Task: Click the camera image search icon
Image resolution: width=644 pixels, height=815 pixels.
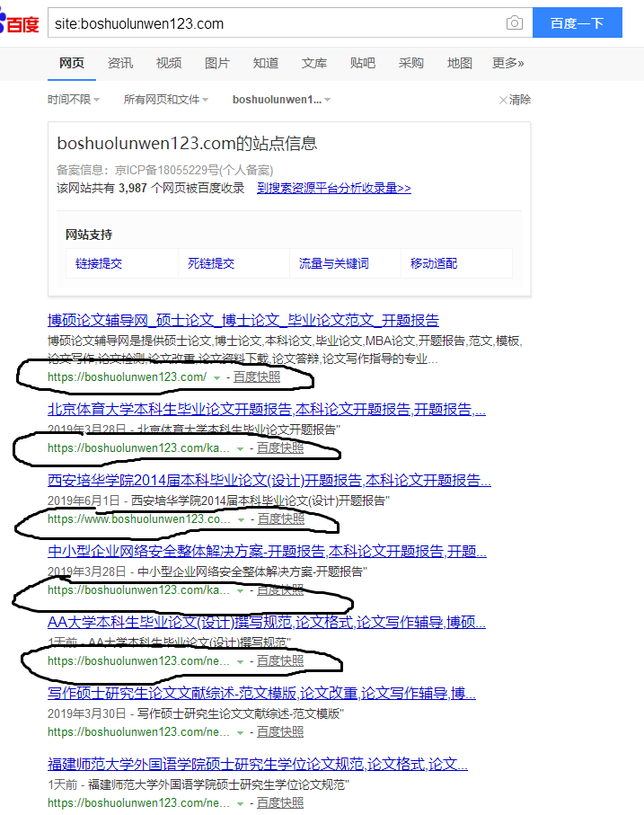Action: click(x=514, y=22)
